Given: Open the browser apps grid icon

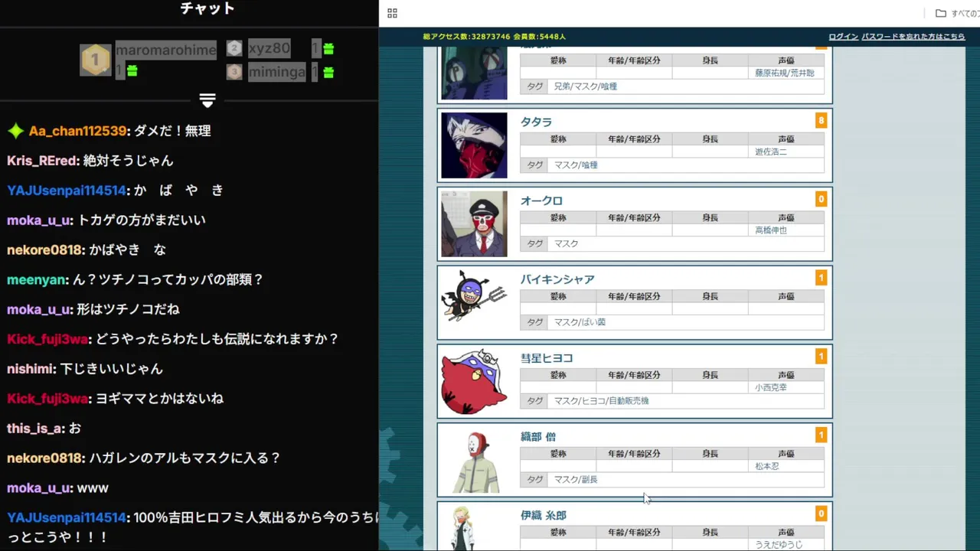Looking at the screenshot, I should coord(392,13).
